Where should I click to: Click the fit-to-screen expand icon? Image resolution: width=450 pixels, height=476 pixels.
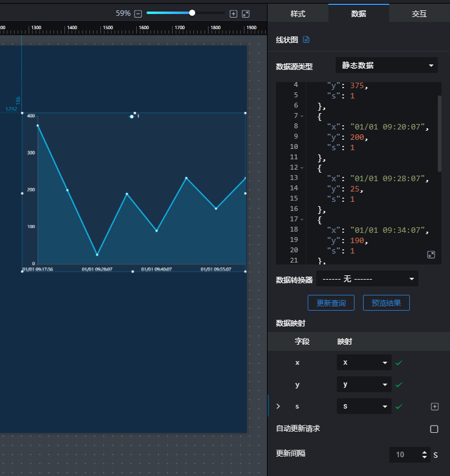[x=246, y=13]
